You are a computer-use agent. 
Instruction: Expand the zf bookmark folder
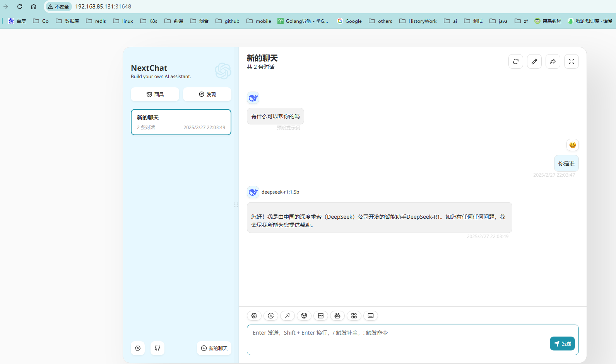521,21
